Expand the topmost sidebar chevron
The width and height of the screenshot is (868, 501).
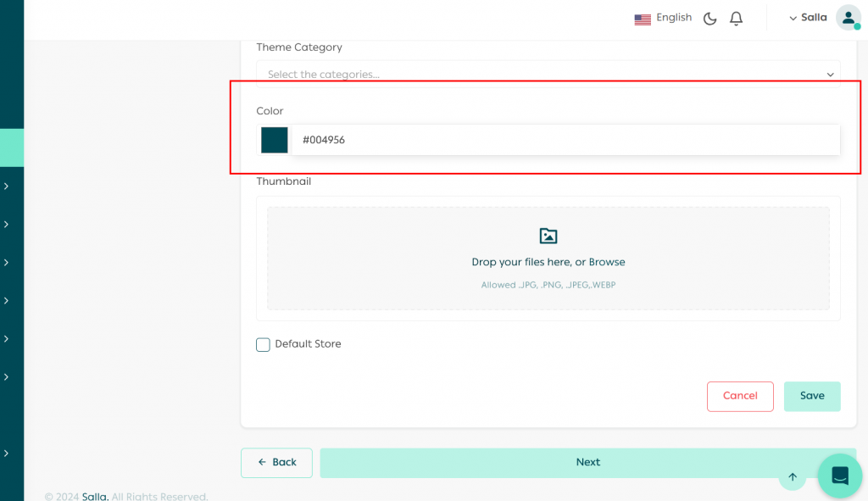click(7, 186)
